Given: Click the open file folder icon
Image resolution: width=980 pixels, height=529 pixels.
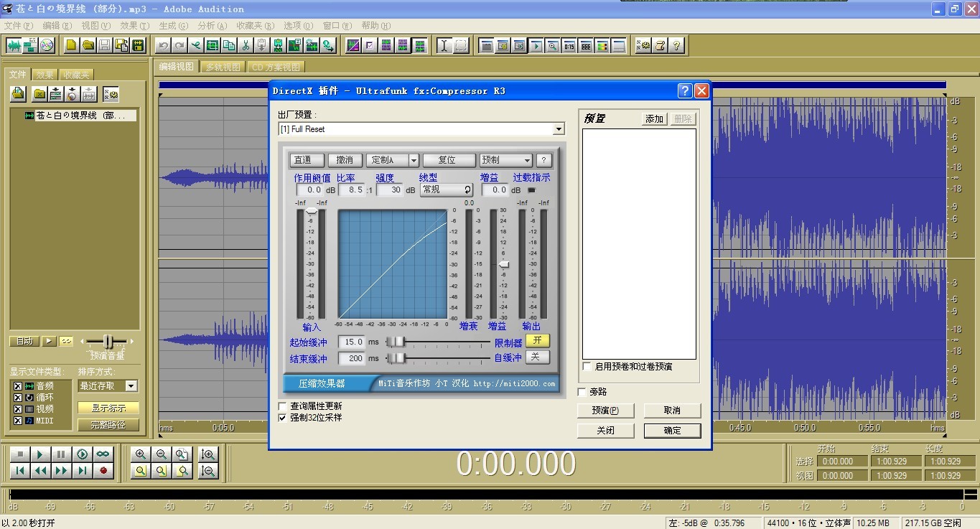Looking at the screenshot, I should (x=88, y=45).
